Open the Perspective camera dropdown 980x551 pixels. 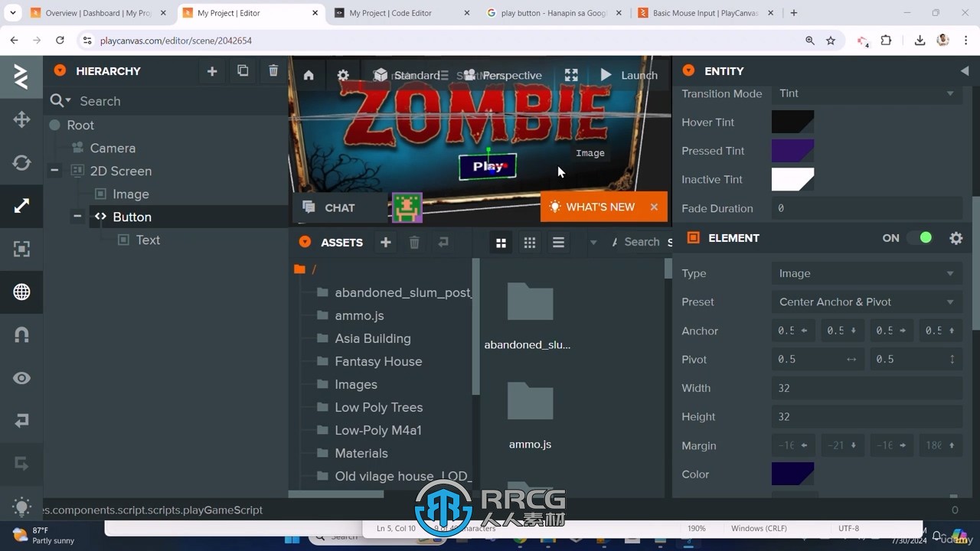point(502,75)
